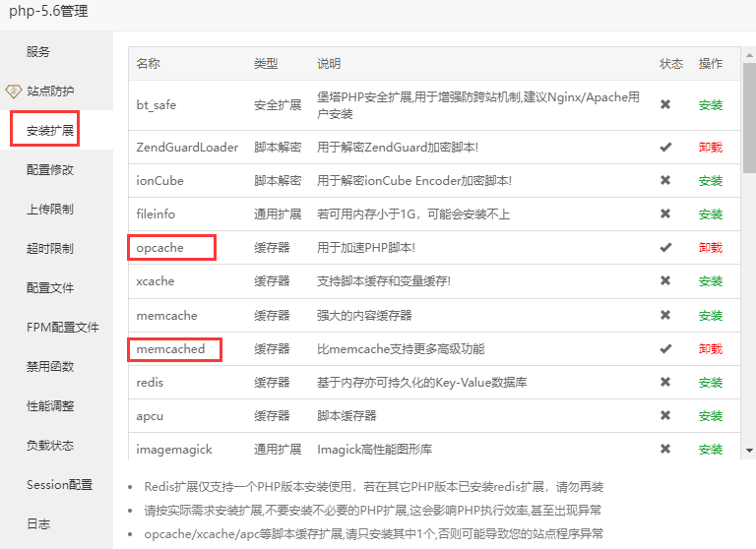The image size is (756, 549).
Task: Click the X status icon for ionCube
Action: (665, 180)
